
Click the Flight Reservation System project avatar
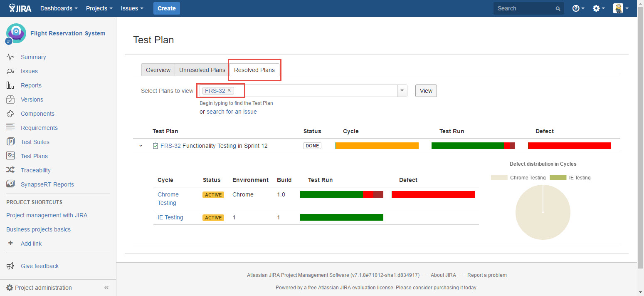[16, 33]
